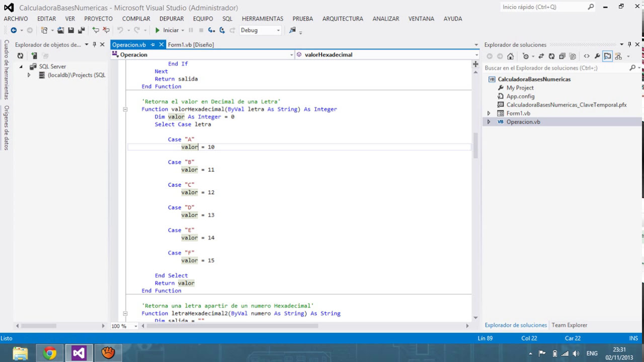Image resolution: width=644 pixels, height=362 pixels.
Task: Open the 100 % zoom dropdown
Action: point(124,326)
